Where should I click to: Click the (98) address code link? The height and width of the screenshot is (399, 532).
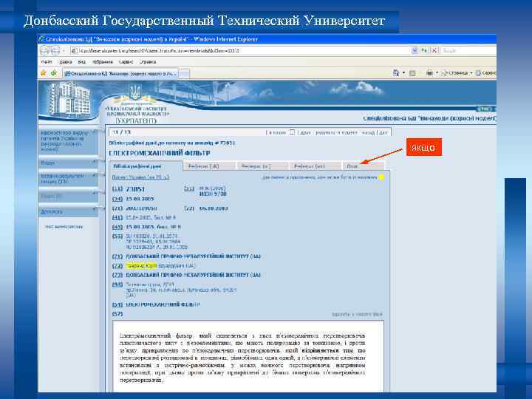117,284
